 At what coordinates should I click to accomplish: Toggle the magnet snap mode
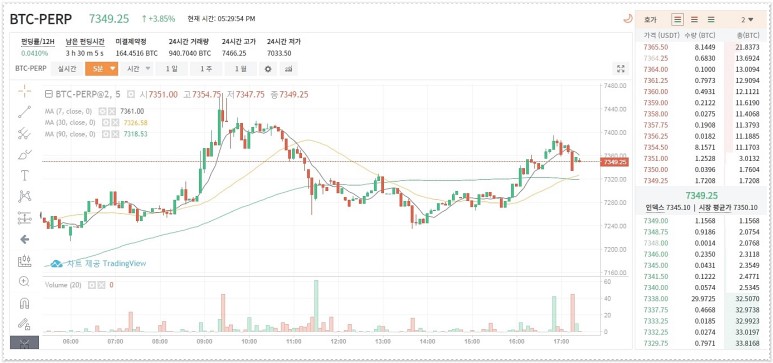[24, 303]
